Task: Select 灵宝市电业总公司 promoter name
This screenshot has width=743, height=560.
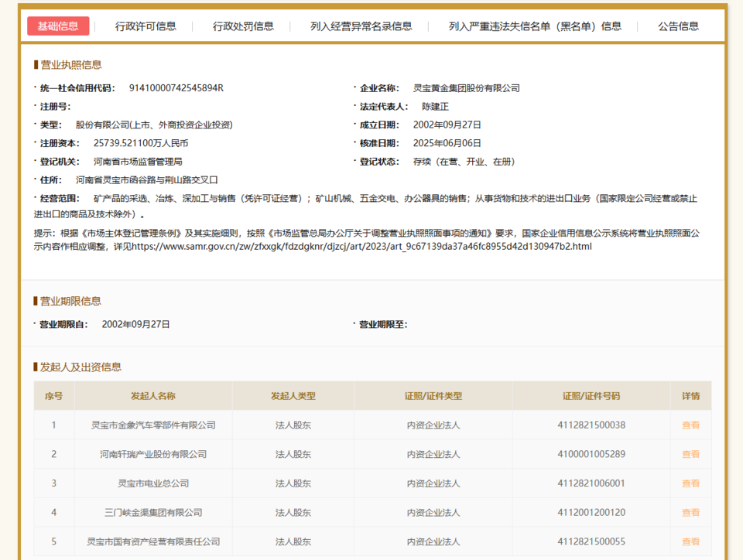Action: pyautogui.click(x=153, y=483)
